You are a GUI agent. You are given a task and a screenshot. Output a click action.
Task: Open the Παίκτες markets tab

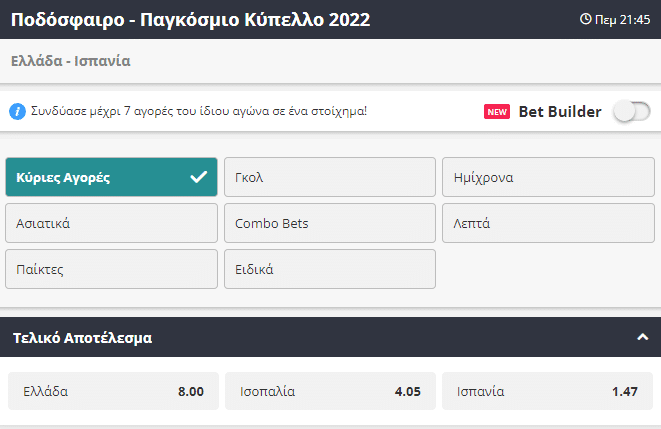pos(111,269)
